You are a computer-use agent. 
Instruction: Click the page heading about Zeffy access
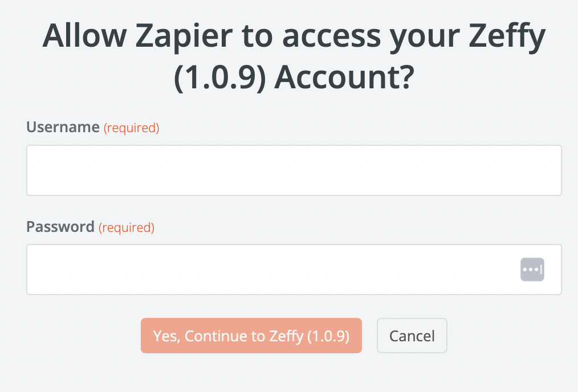[x=292, y=55]
